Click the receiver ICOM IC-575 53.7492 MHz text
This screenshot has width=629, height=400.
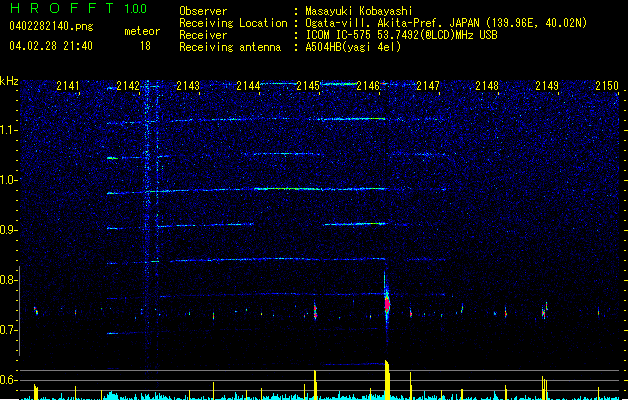tap(401, 35)
